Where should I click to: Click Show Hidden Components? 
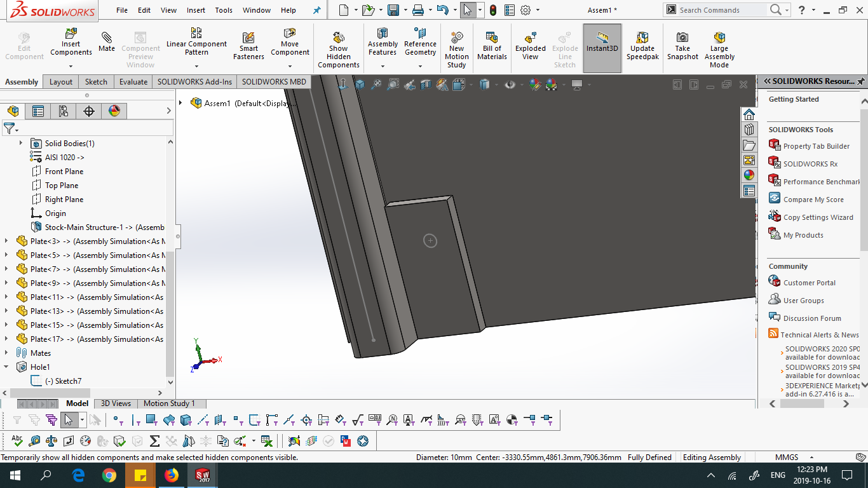click(x=339, y=49)
